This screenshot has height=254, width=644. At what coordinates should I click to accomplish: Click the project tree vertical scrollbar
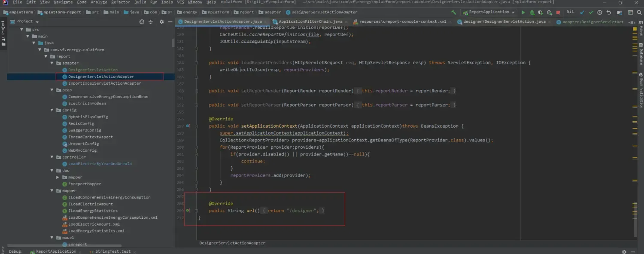click(x=173, y=43)
